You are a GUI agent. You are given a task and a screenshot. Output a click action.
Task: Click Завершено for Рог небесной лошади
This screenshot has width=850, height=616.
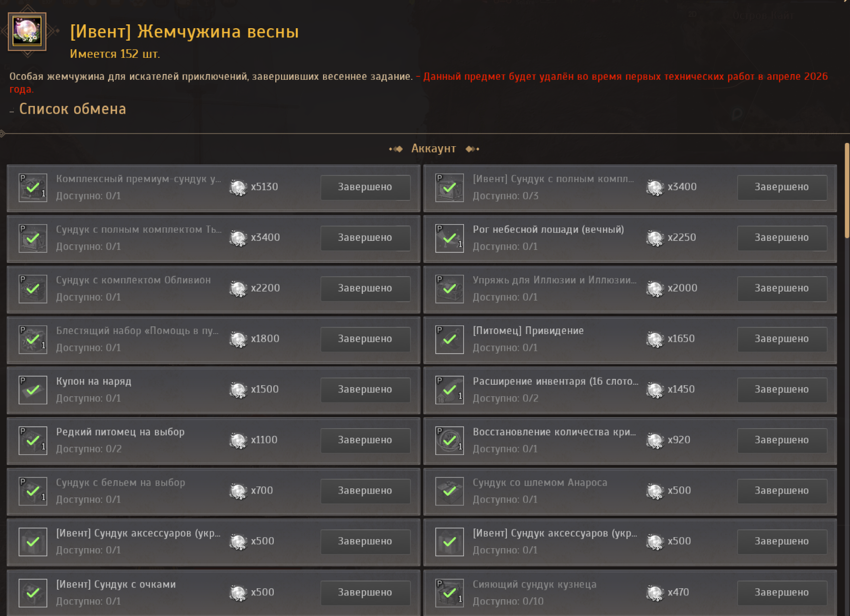(782, 238)
